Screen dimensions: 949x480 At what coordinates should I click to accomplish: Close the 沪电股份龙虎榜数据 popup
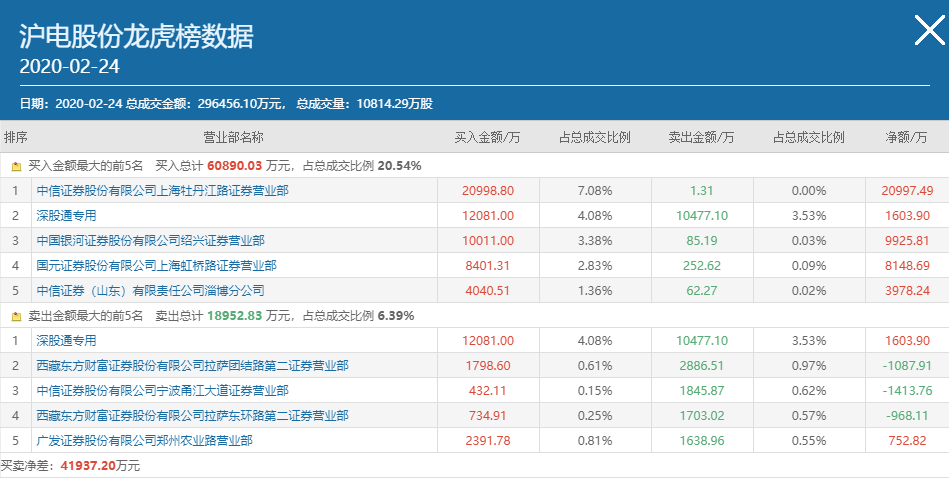click(x=929, y=31)
